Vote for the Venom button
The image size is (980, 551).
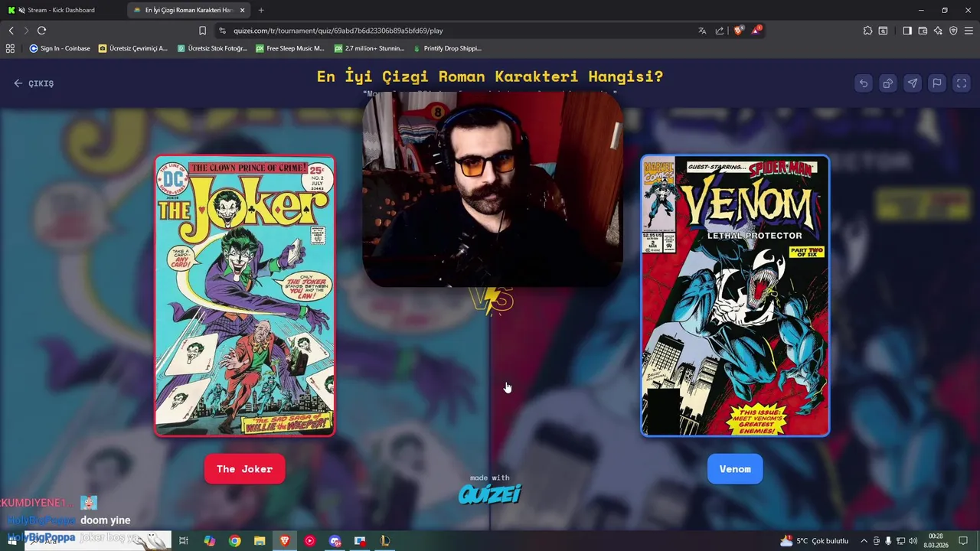click(x=735, y=469)
